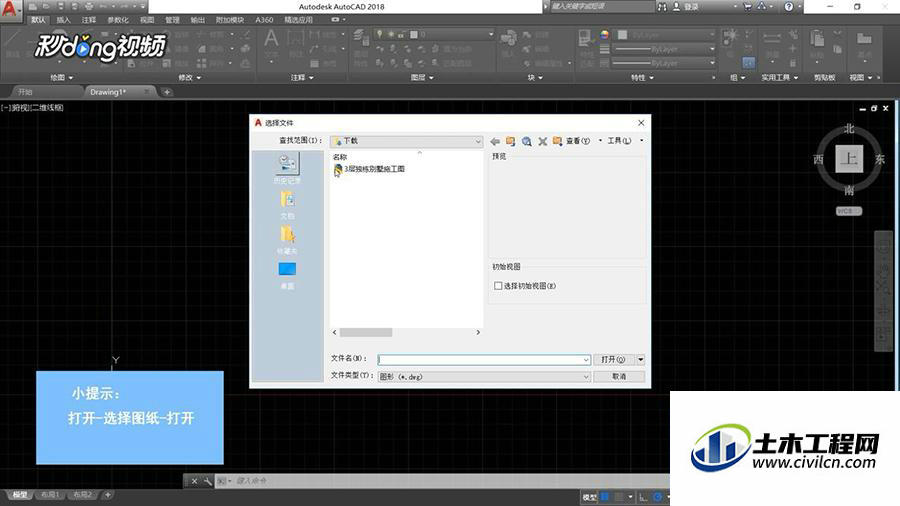Expand the arrow next to 打开 button

(x=640, y=359)
